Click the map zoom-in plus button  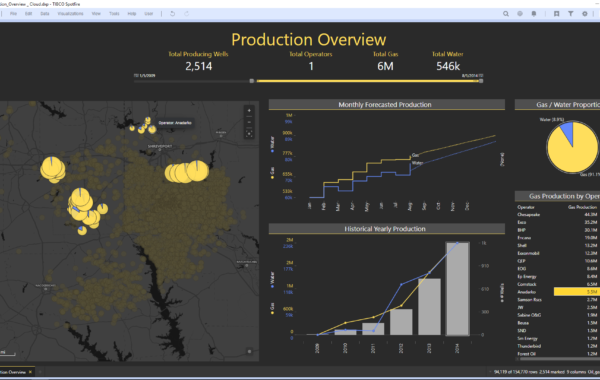249,111
